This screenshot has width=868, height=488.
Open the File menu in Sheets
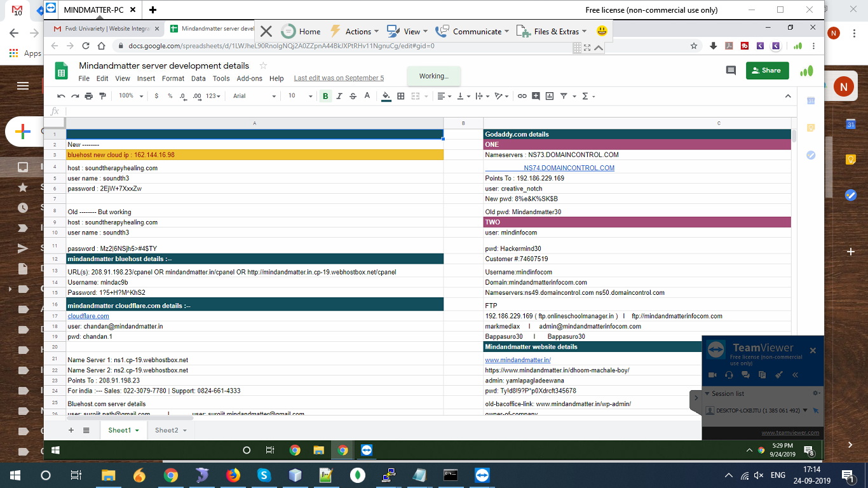[x=84, y=79]
